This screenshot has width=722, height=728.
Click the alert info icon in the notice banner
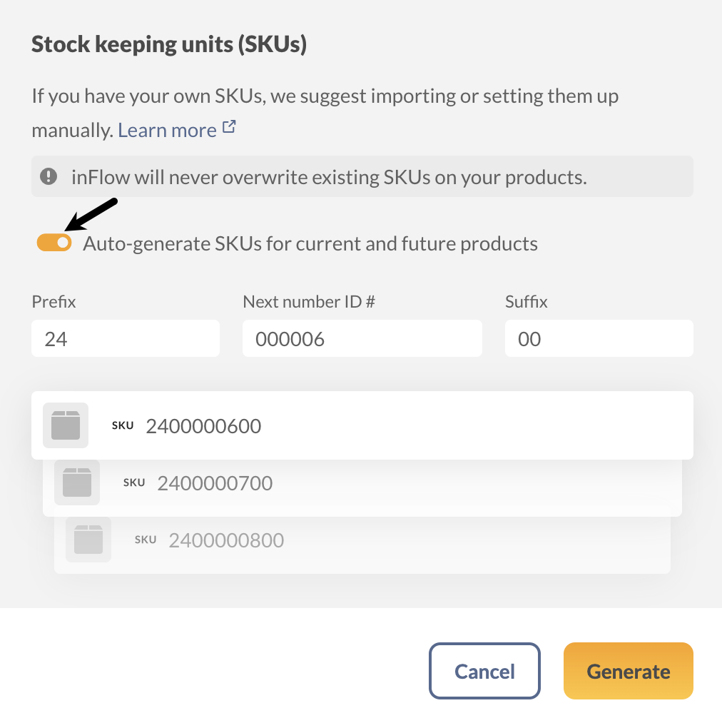click(x=49, y=176)
